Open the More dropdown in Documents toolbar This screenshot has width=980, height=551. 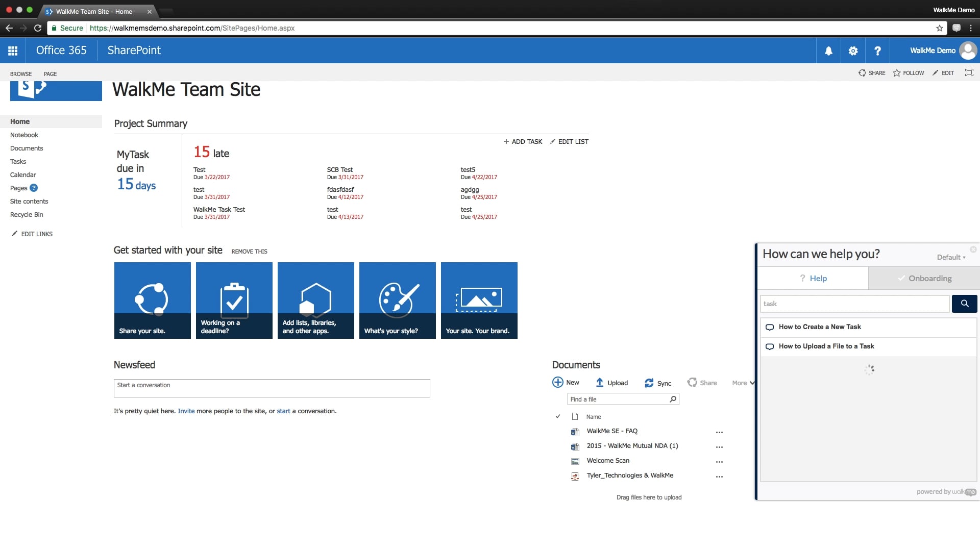click(742, 383)
